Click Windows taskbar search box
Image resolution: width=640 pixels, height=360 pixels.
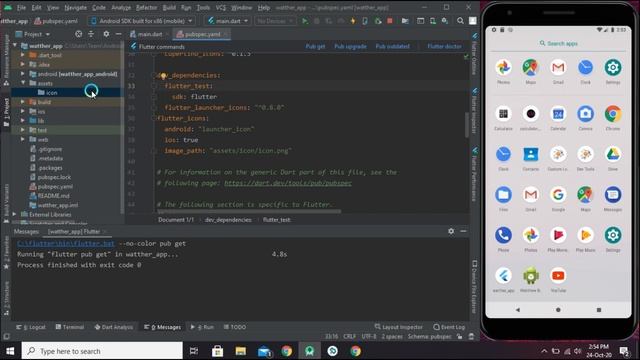click(x=102, y=351)
